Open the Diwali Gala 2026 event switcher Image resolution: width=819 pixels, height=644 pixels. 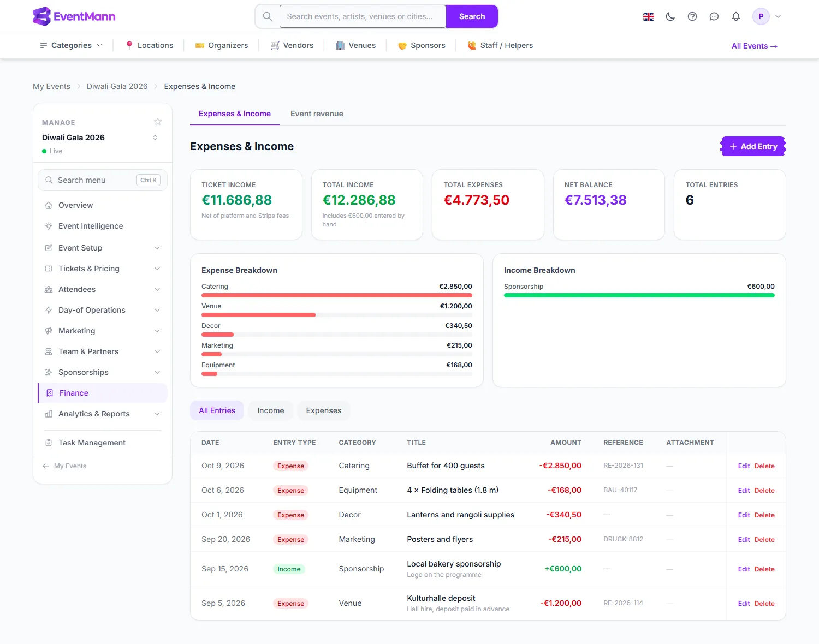[102, 138]
